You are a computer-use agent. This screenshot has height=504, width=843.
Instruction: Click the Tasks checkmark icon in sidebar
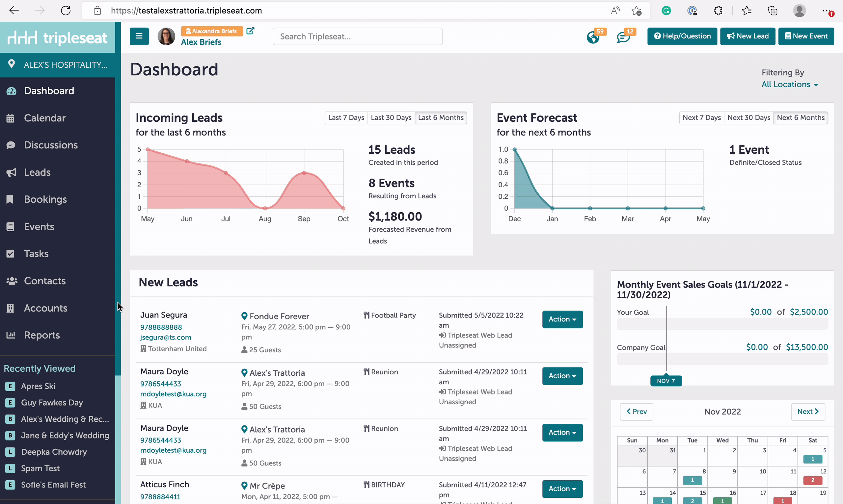click(x=11, y=254)
